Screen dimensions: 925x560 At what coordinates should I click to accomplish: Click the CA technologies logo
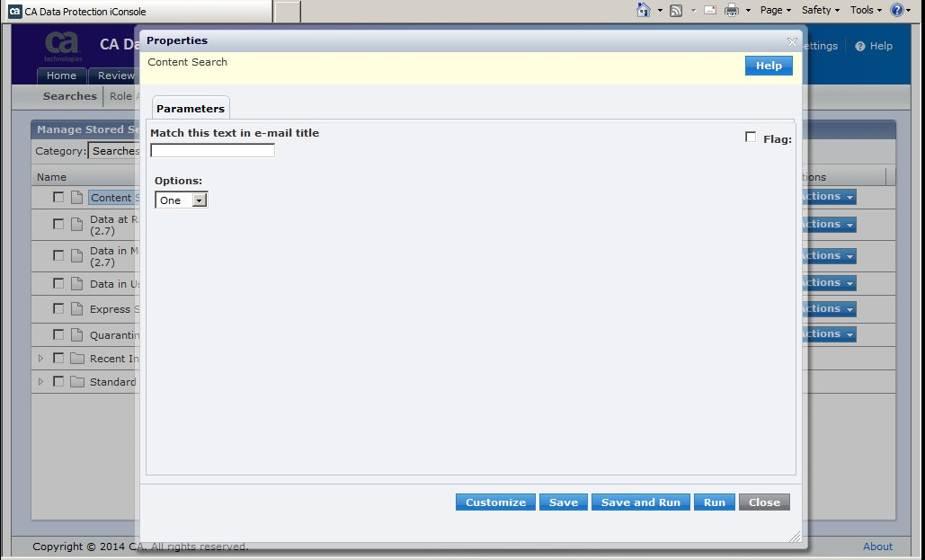[63, 47]
